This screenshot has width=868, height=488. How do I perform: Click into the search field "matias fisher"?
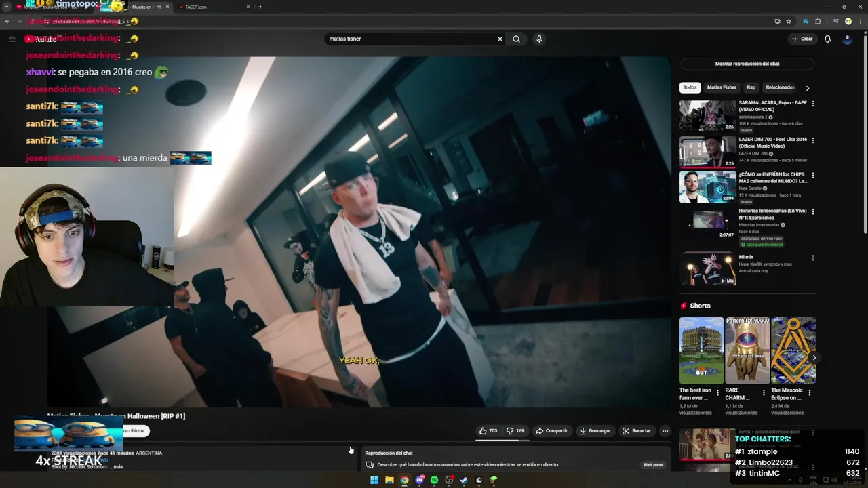pos(410,39)
